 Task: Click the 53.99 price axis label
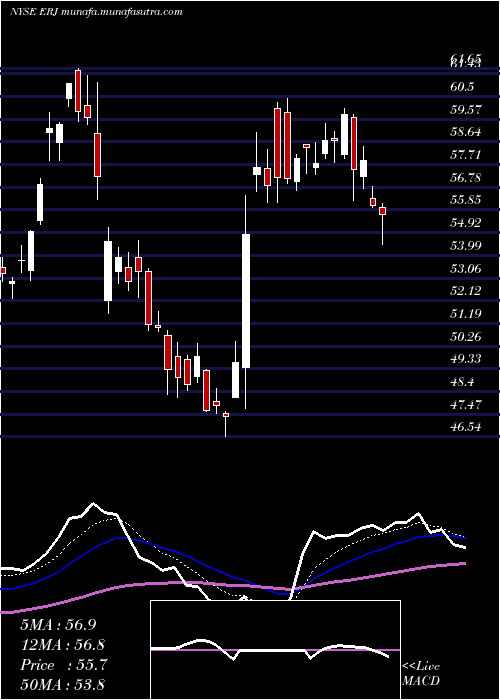pyautogui.click(x=466, y=245)
